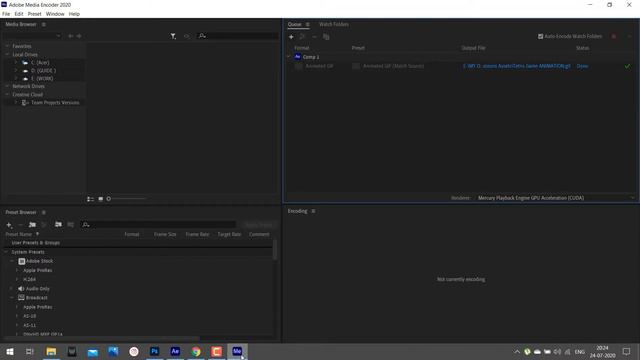Collapse Adobe Stock preset group
This screenshot has width=640, height=360.
click(12, 261)
